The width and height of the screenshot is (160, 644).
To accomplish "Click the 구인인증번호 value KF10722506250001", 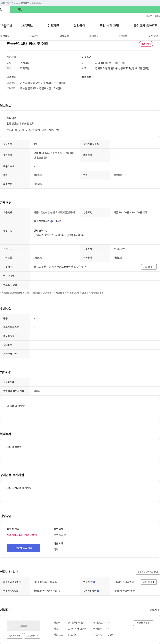I will 125,591.
